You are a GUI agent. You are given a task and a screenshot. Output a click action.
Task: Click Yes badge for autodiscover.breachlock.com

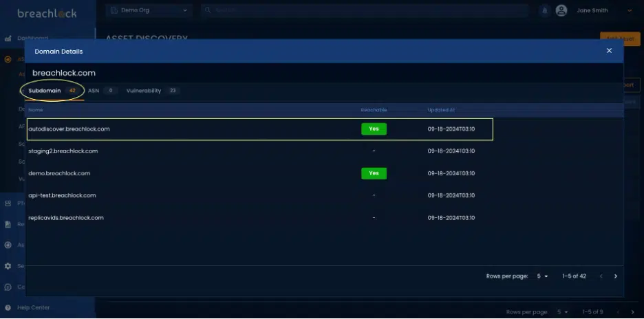click(374, 129)
